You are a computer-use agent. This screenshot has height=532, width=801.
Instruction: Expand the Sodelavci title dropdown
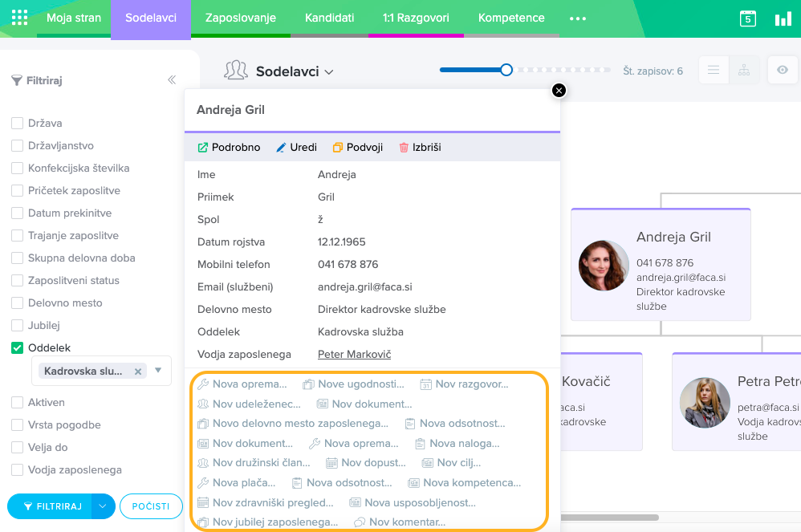(328, 72)
